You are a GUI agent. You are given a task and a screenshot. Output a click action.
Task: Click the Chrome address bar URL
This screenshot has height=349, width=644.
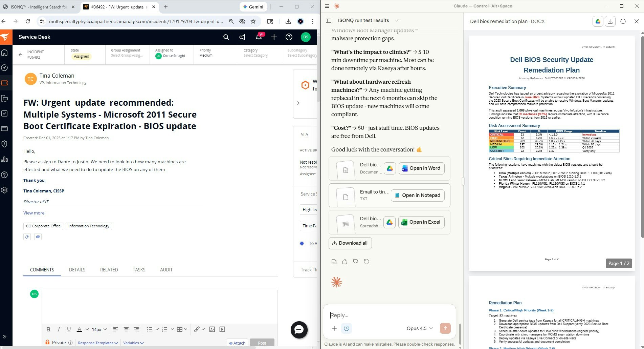point(136,21)
